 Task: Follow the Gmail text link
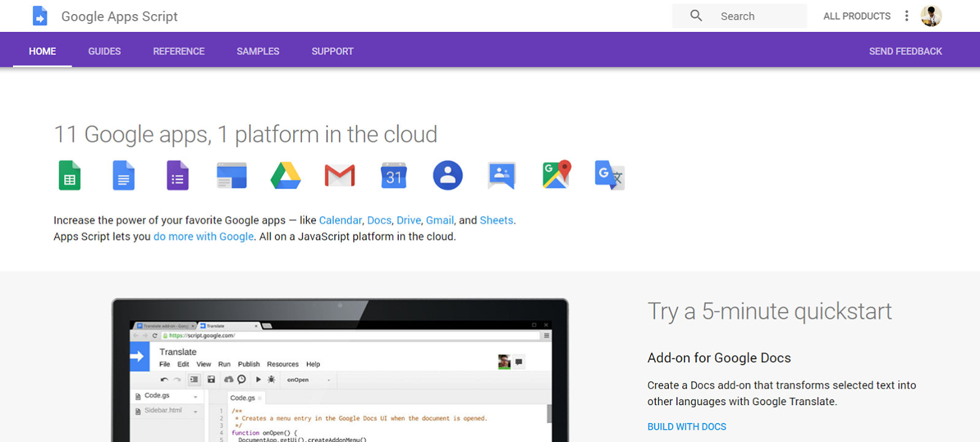(x=440, y=220)
